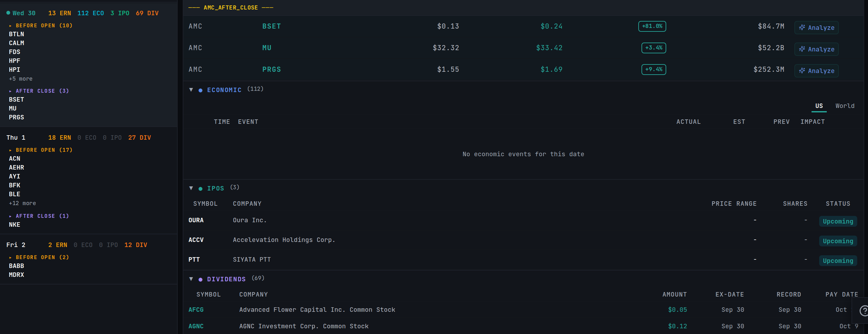The image size is (868, 334).
Task: Click the OURA IPO symbol
Action: [x=196, y=220]
